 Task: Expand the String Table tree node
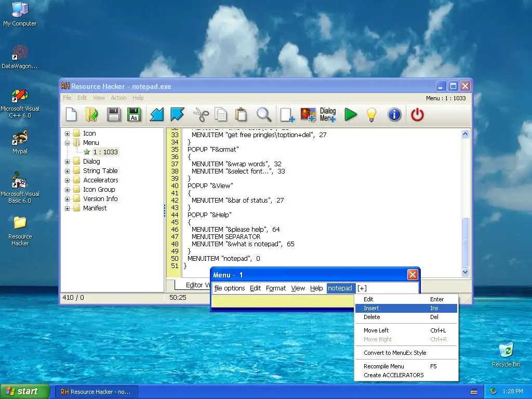coord(67,171)
